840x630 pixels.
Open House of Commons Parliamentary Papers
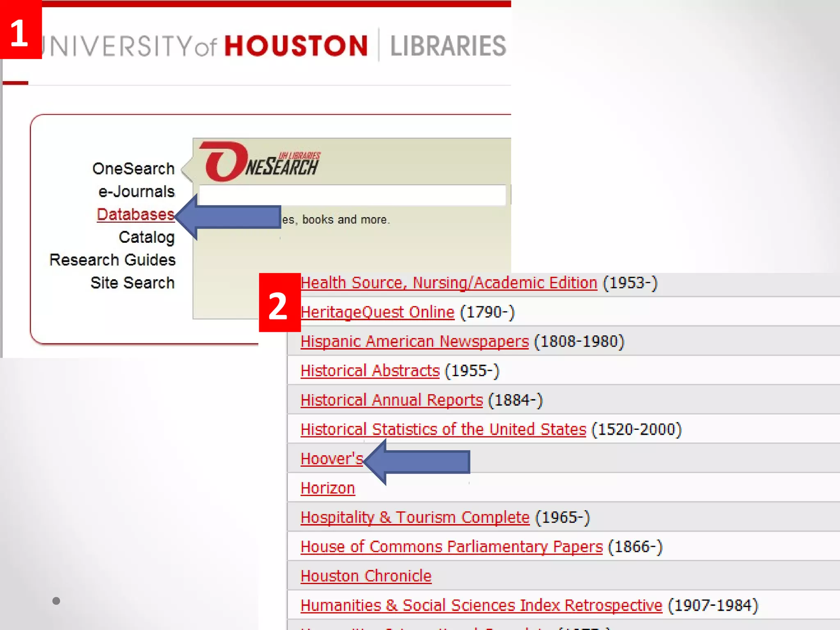(451, 547)
